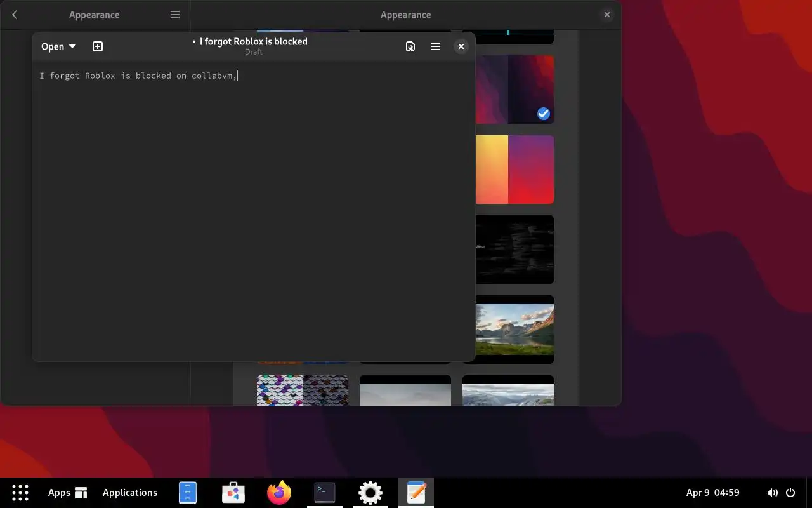
Task: Open the clock and calendar Apr 9
Action: (x=712, y=493)
